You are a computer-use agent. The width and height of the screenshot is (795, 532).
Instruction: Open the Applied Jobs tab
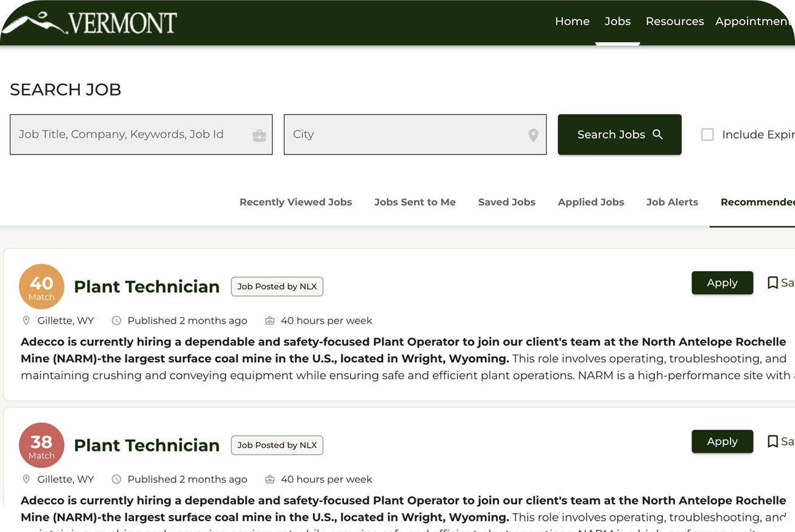[x=591, y=202]
